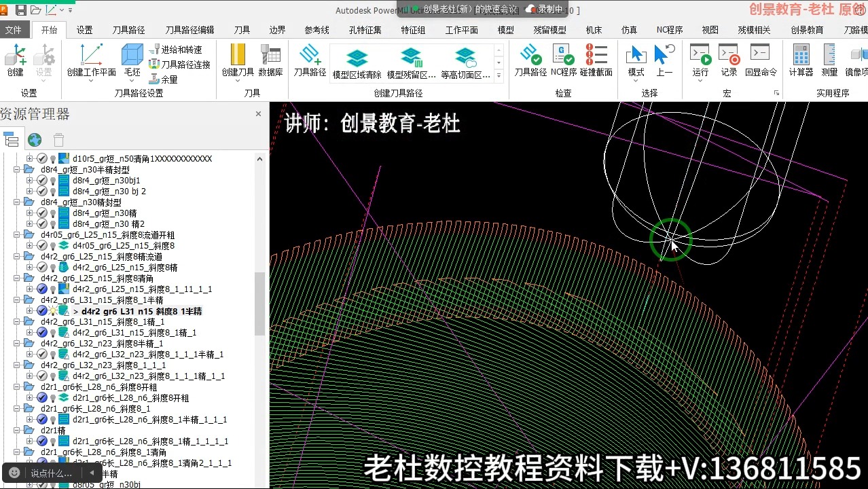Select 等高切面区 slice strategy
868x489 pixels.
[x=465, y=64]
